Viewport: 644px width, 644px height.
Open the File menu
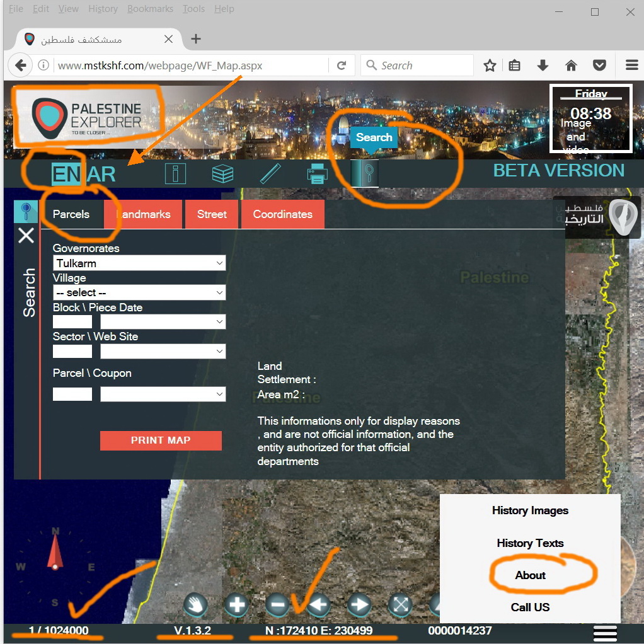pyautogui.click(x=16, y=9)
